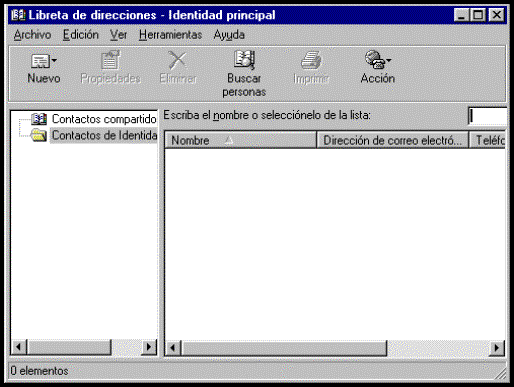Click the folder pane horizontal scrollbar thumb

point(69,347)
